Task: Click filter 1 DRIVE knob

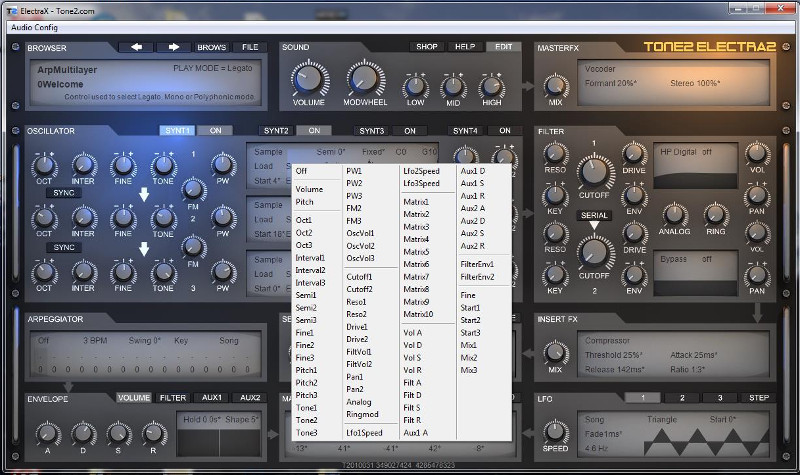Action: pos(634,153)
